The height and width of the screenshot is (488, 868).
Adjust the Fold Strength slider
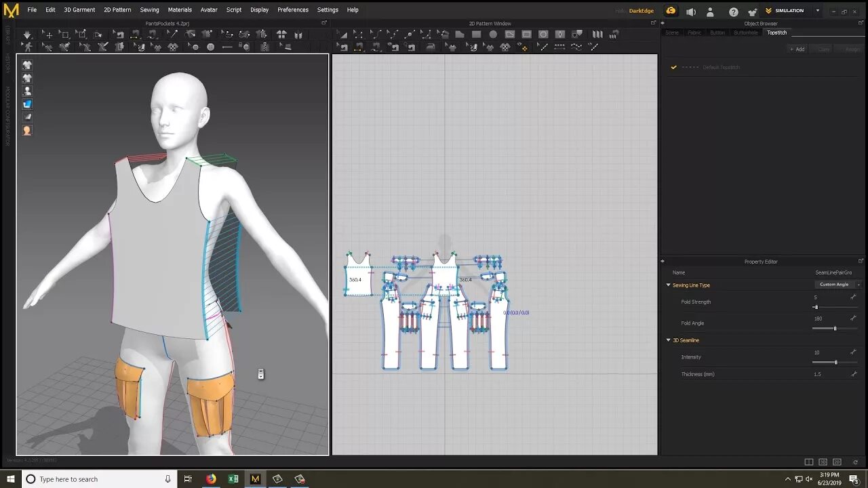(835, 307)
